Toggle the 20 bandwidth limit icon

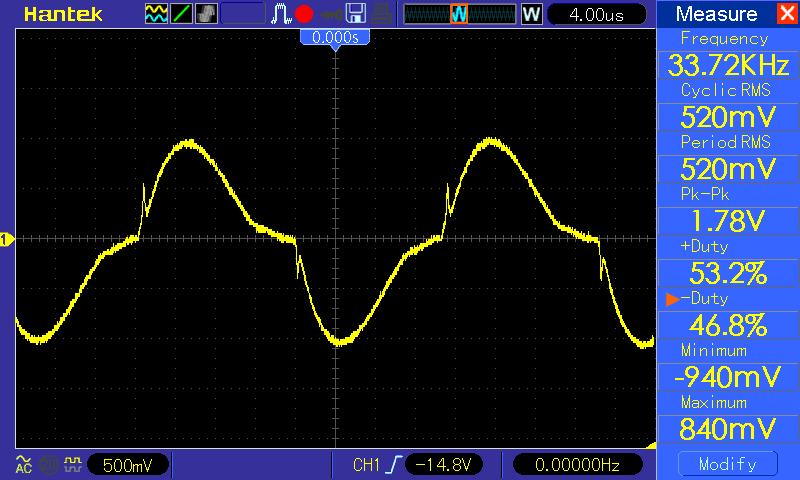(x=48, y=465)
